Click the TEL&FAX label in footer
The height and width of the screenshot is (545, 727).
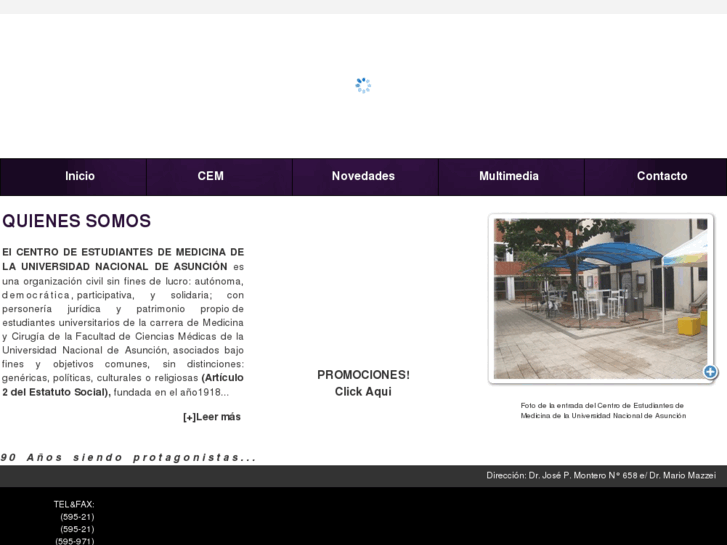pyautogui.click(x=74, y=504)
